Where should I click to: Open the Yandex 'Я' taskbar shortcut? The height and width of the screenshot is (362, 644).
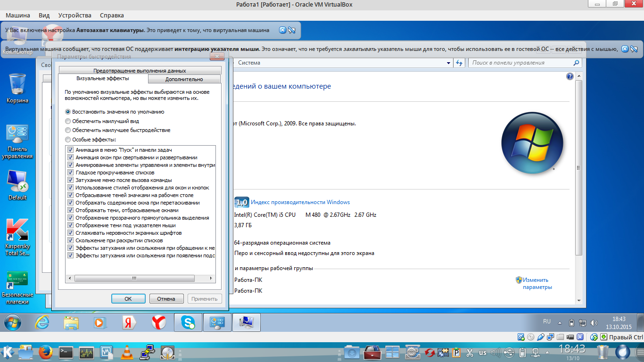coord(129,322)
